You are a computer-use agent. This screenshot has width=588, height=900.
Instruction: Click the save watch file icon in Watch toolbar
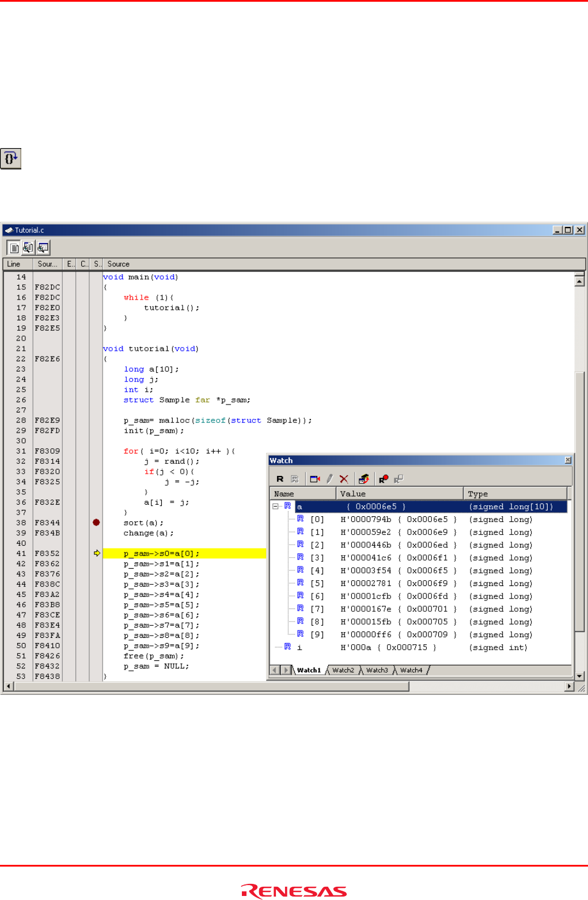coord(363,479)
